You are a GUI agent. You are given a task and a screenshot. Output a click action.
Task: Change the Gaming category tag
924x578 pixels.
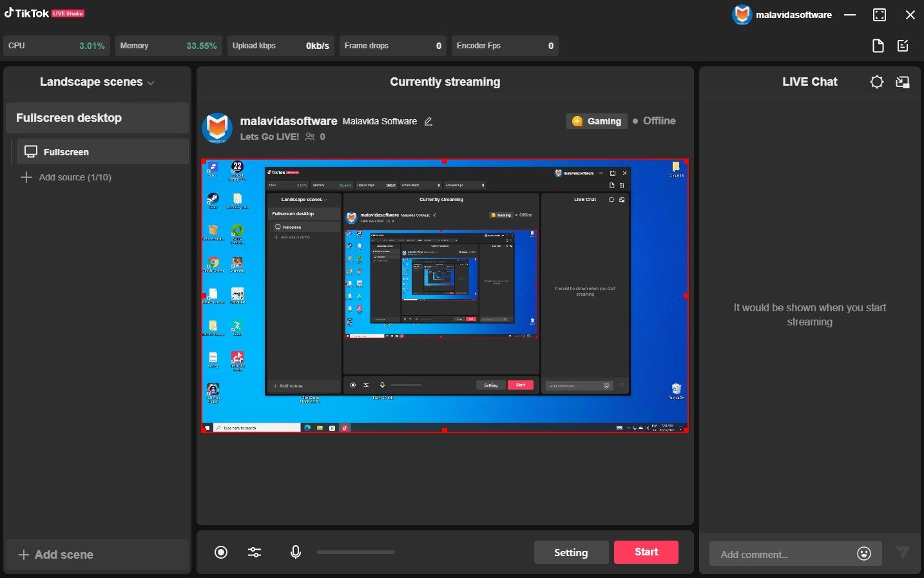597,121
